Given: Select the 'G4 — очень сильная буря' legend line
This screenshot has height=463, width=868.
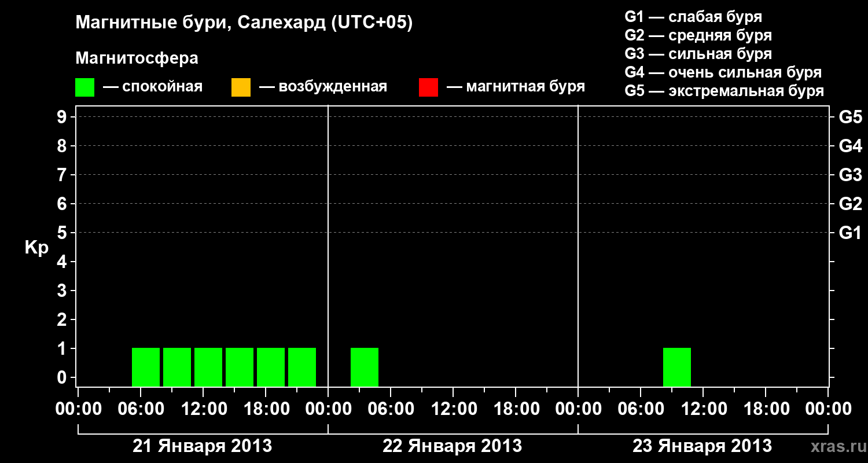Looking at the screenshot, I should click(x=723, y=72).
